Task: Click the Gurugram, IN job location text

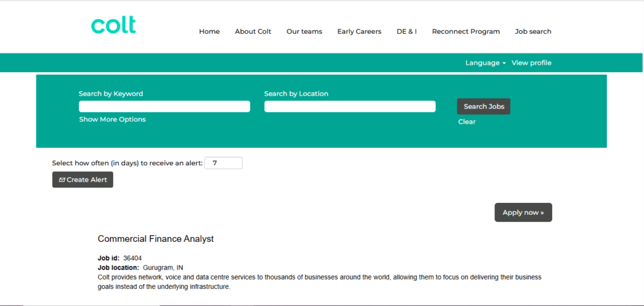Action: point(163,268)
